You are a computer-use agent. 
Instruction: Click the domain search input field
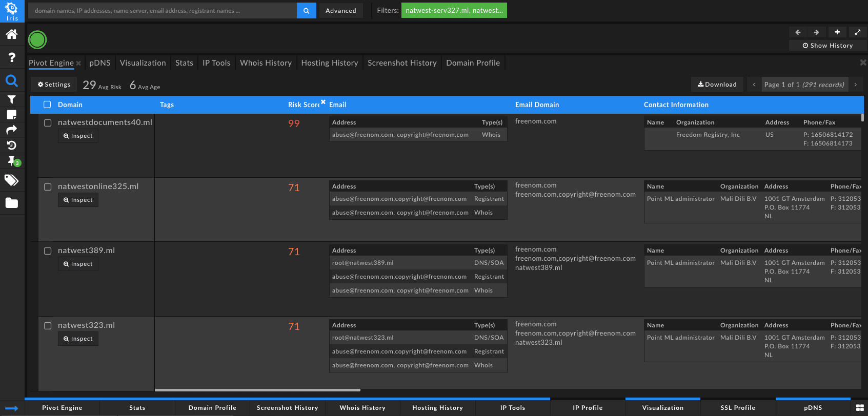click(x=163, y=11)
